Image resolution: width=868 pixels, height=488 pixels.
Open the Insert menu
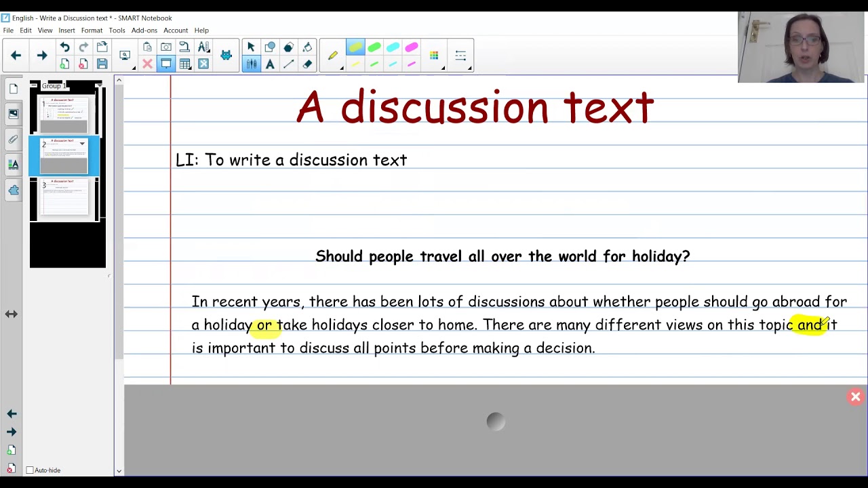pyautogui.click(x=66, y=30)
